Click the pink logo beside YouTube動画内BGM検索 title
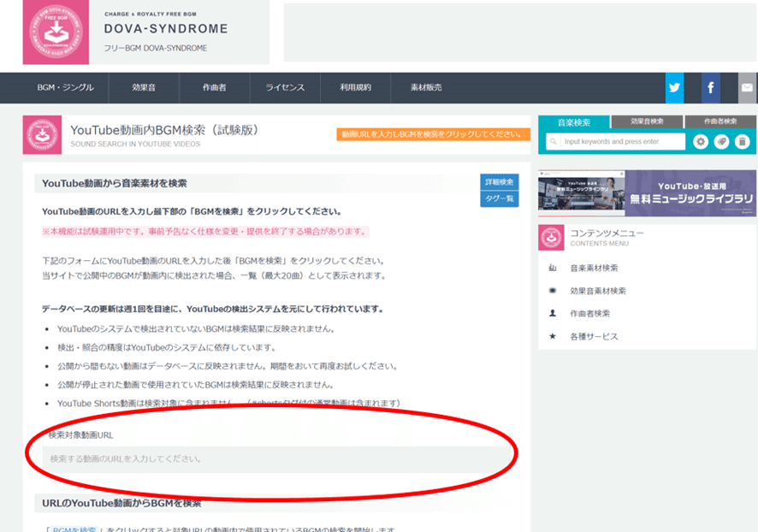 click(x=42, y=135)
